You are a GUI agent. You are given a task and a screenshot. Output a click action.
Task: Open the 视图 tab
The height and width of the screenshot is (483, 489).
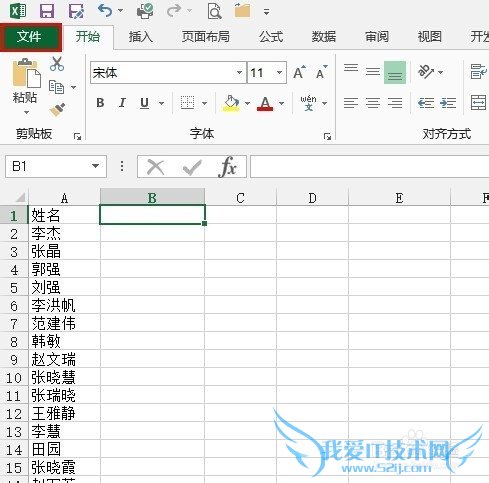pos(429,37)
